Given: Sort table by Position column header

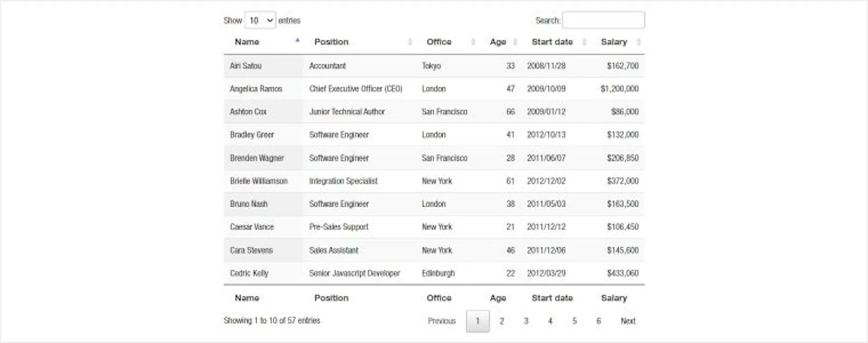Looking at the screenshot, I should click(331, 42).
